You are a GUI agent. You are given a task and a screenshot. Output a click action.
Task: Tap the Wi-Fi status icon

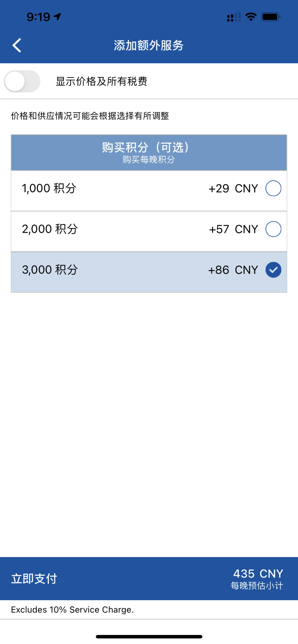[x=251, y=17]
